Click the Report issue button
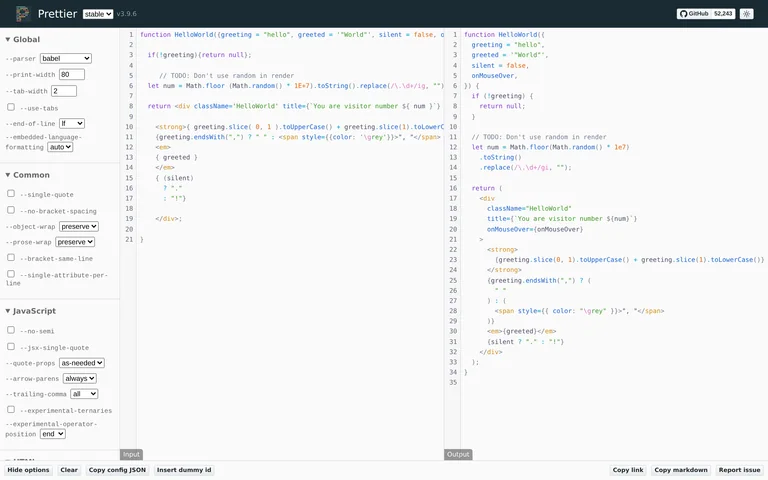 740,470
